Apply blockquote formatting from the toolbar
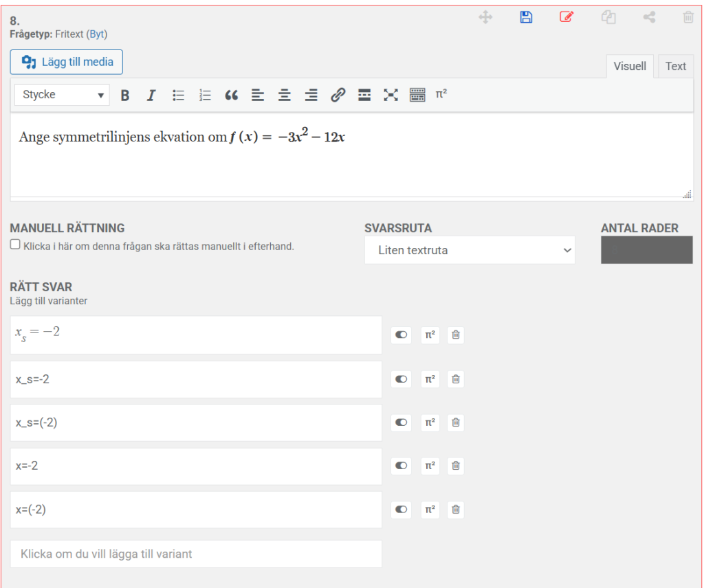Viewport: 704px width, 588px height. pyautogui.click(x=231, y=95)
